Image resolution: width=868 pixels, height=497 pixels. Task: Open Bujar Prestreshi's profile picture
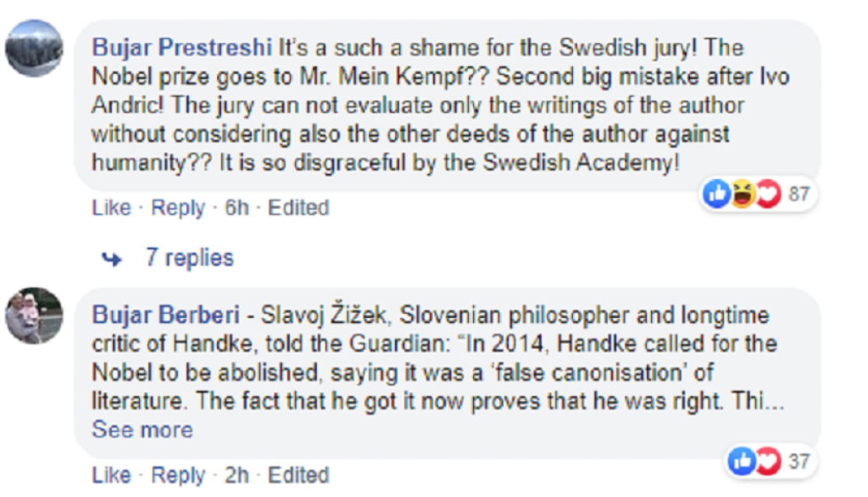pos(34,47)
